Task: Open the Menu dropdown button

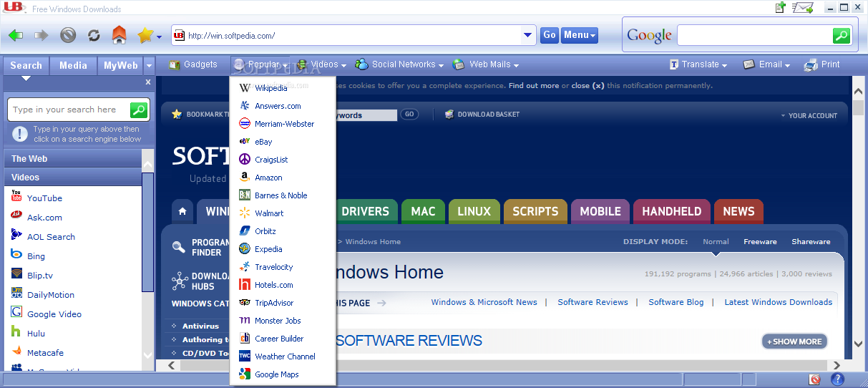Action: point(579,35)
